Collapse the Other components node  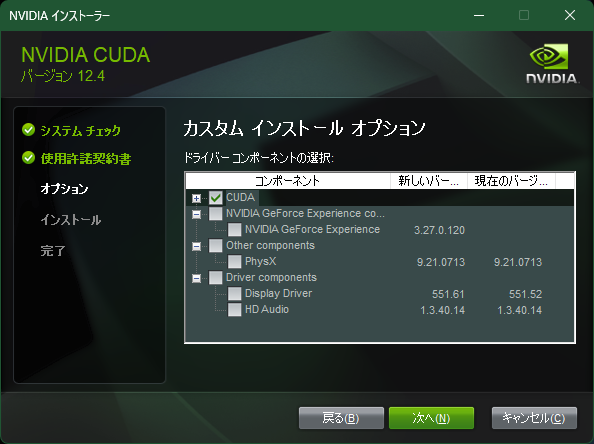click(196, 247)
